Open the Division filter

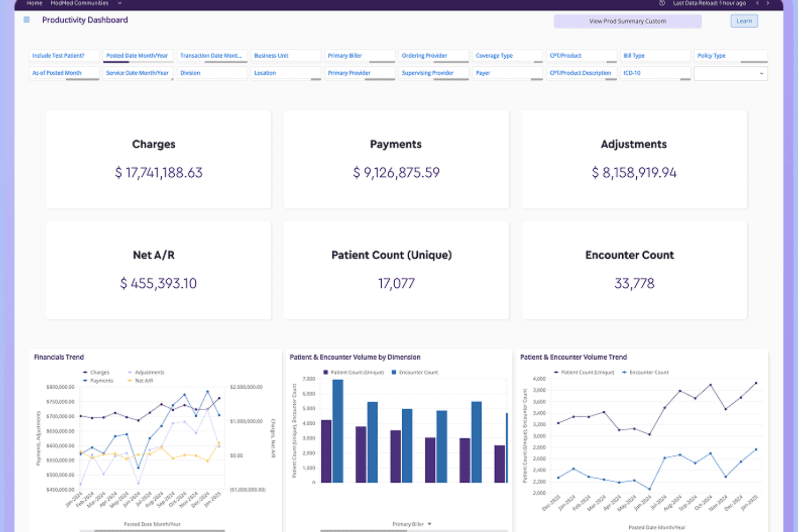click(212, 73)
